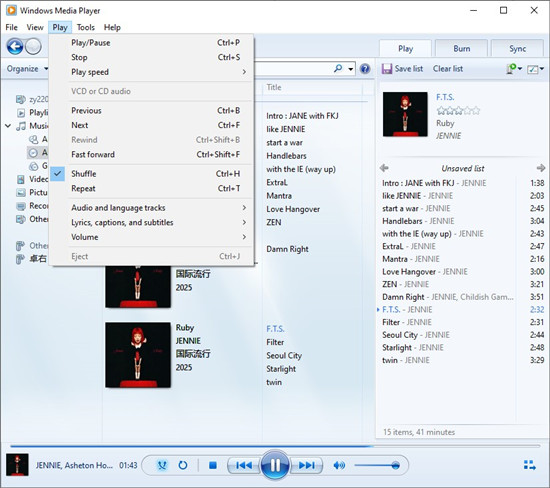Select the Pictures library icon
550x488 pixels.
(x=21, y=193)
